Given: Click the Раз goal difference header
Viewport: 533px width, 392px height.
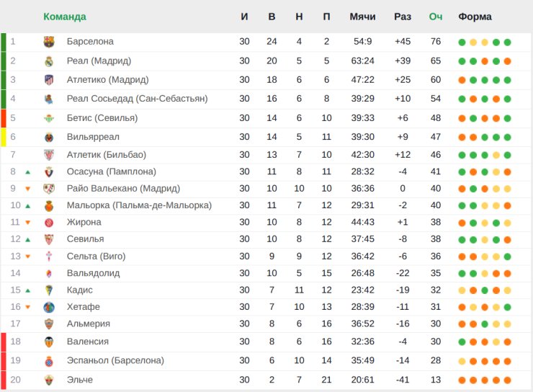Looking at the screenshot, I should (403, 17).
